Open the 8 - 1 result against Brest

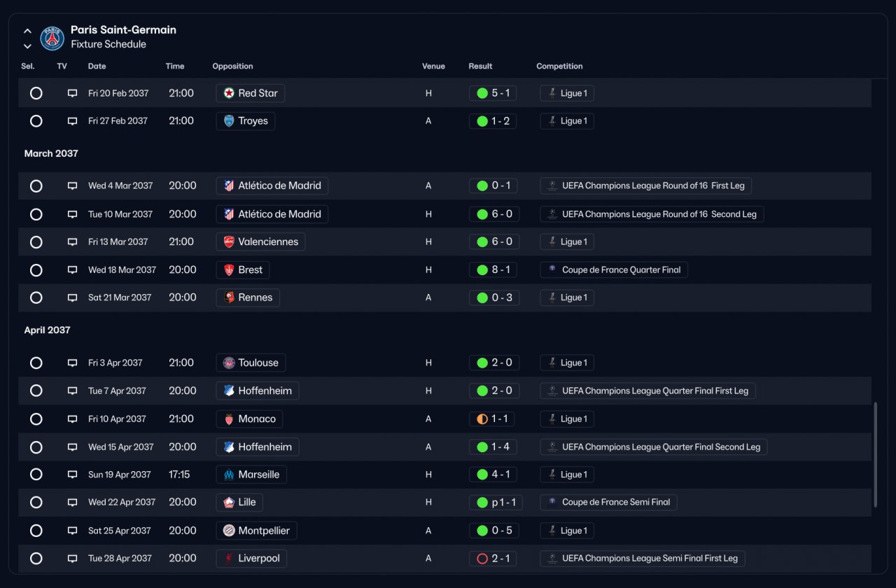point(494,269)
